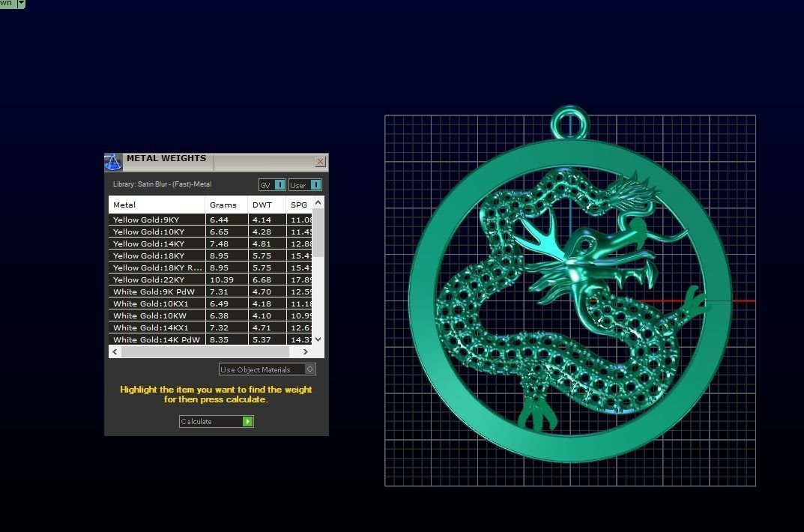
Task: Click the metal list scroll-down arrow
Action: [318, 339]
